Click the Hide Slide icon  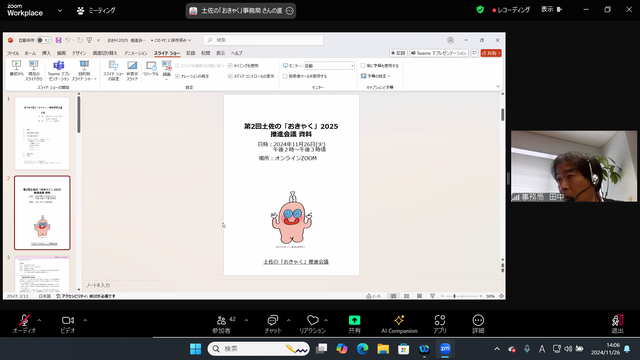pos(132,65)
